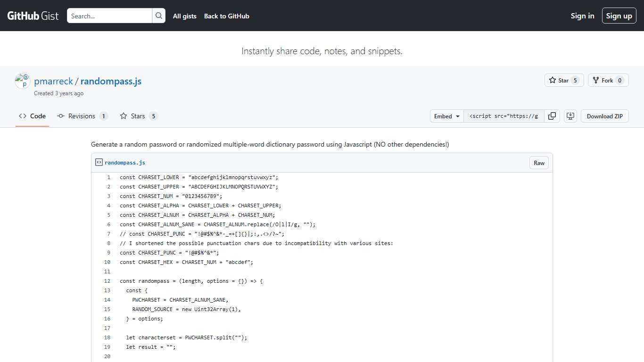644x362 pixels.
Task: Click the star icon next to Star count
Action: (552, 80)
